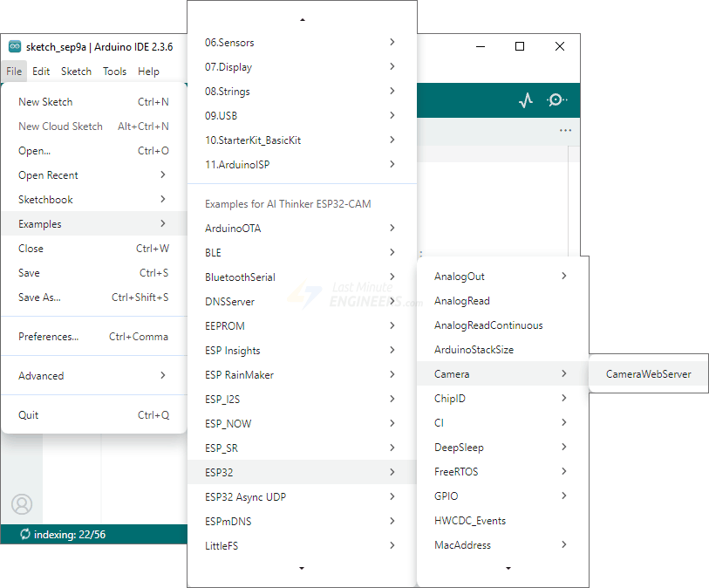The height and width of the screenshot is (588, 709).
Task: Open the Serial Plotter icon
Action: tap(525, 100)
